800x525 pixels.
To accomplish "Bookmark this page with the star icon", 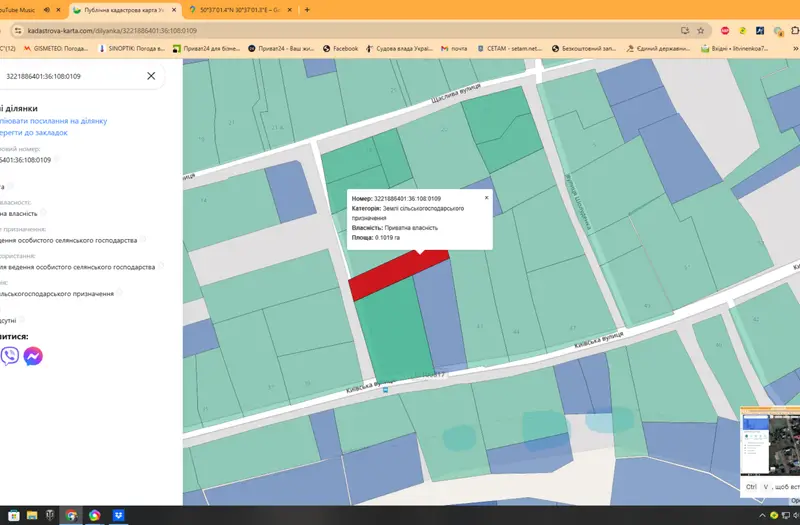I will [x=701, y=31].
